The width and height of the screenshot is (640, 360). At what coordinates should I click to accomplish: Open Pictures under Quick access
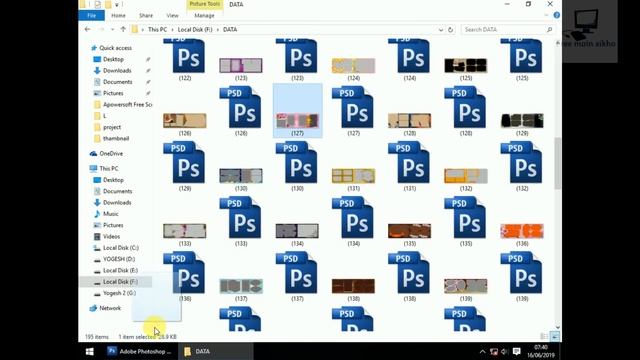point(113,93)
